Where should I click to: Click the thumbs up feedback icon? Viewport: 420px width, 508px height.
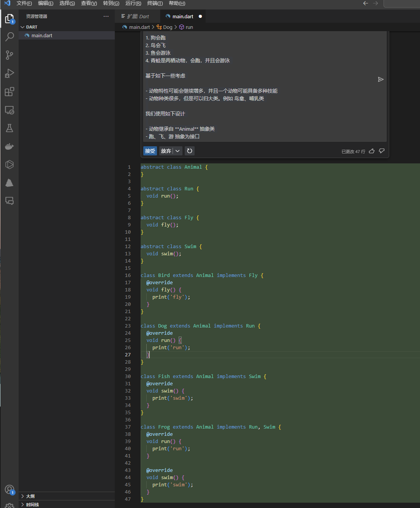(x=372, y=151)
